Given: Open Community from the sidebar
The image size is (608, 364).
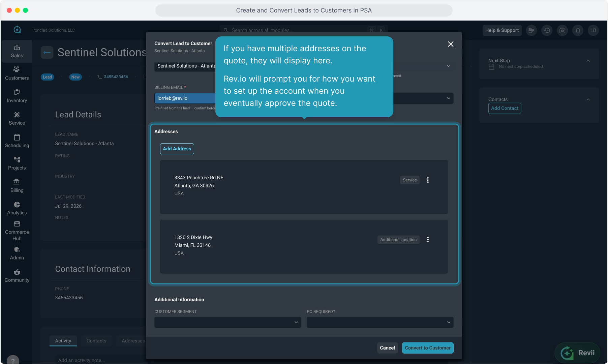Looking at the screenshot, I should click(x=17, y=276).
